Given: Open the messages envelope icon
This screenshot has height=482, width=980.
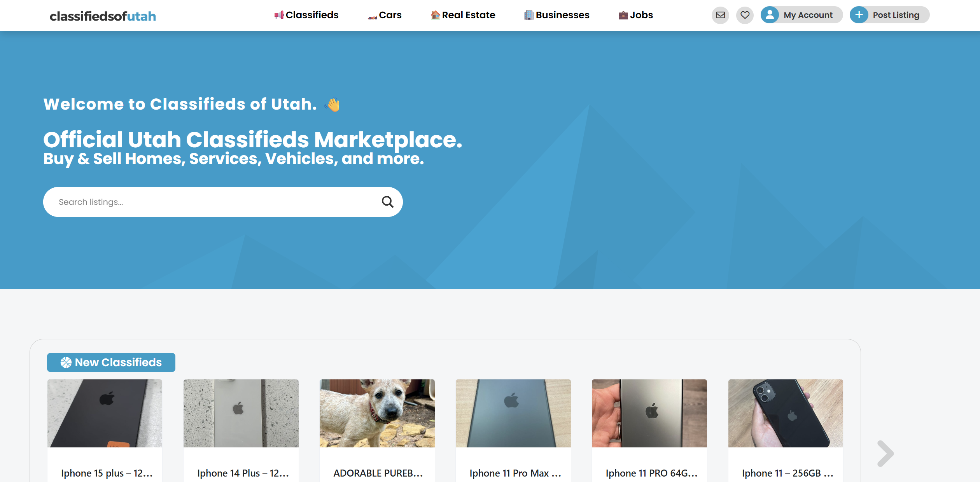Looking at the screenshot, I should pyautogui.click(x=720, y=15).
